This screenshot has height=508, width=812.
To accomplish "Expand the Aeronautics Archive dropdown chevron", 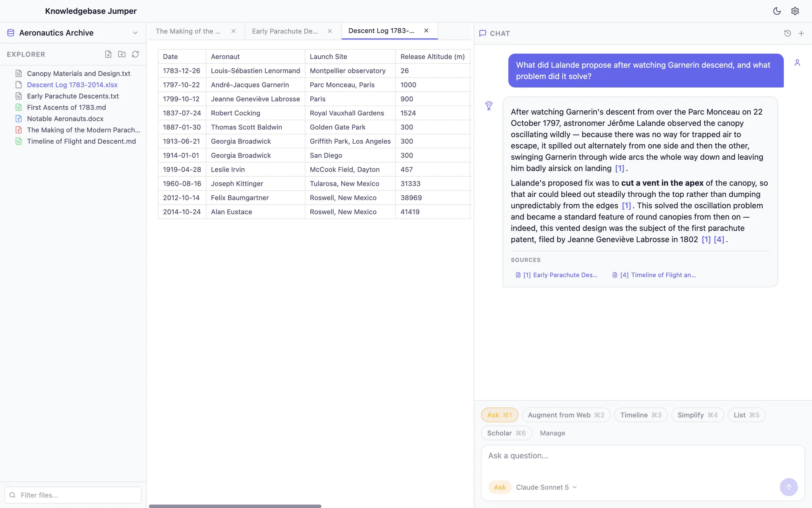I will pos(135,33).
